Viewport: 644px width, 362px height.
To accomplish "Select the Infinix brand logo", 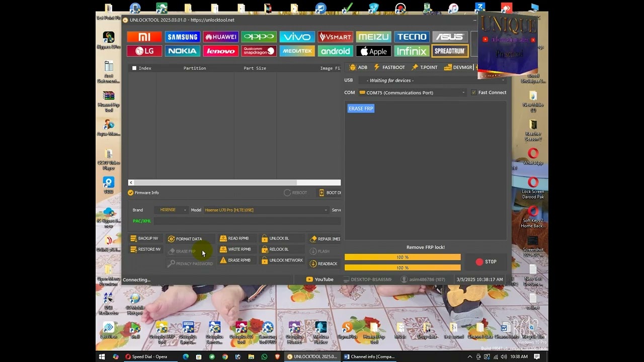I will [412, 51].
